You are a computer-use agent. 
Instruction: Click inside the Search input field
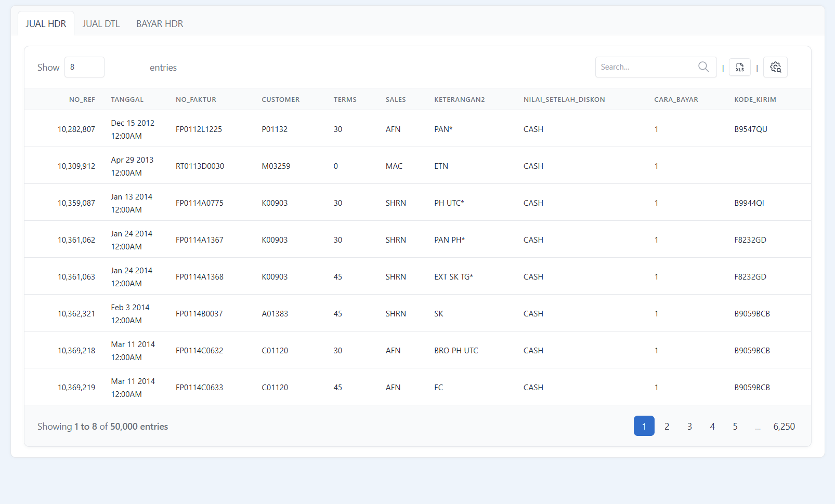tap(645, 67)
